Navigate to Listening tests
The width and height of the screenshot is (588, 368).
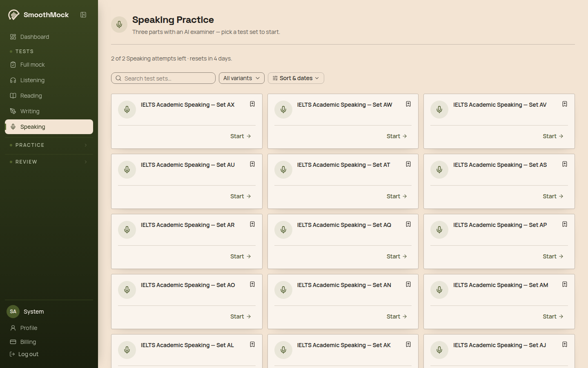[x=49, y=80]
